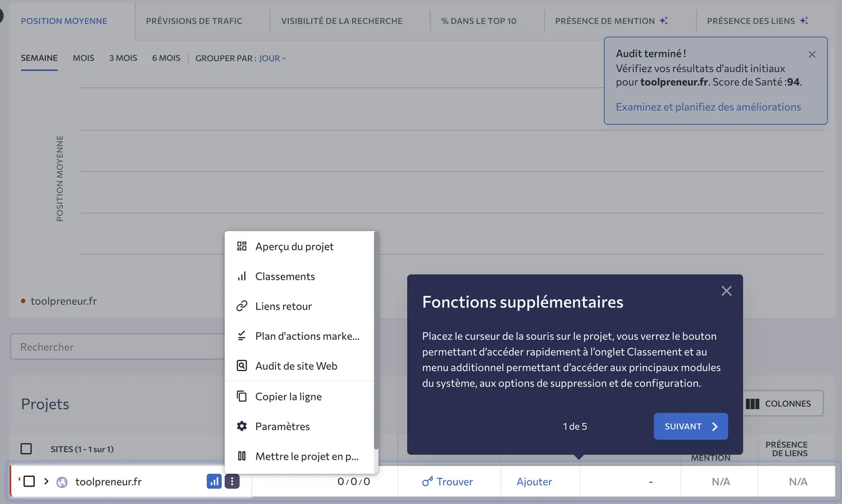Dismiss the Audit terminé notification

812,55
